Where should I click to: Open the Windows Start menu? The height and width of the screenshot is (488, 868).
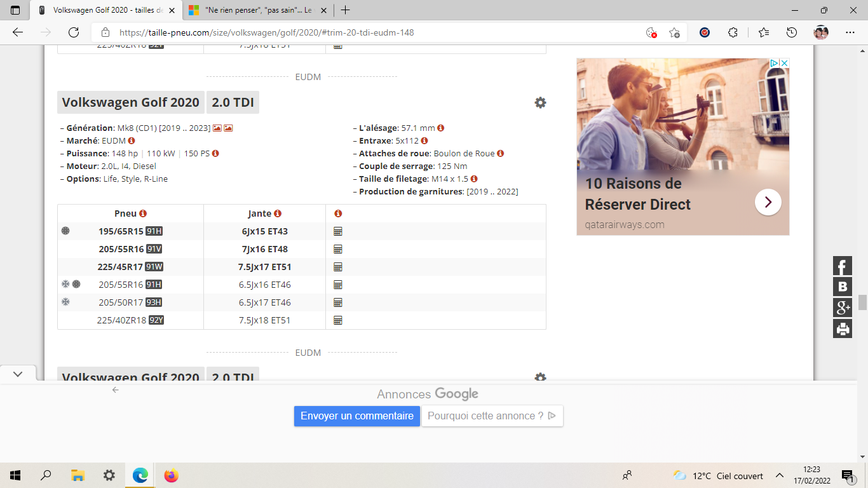[15, 475]
